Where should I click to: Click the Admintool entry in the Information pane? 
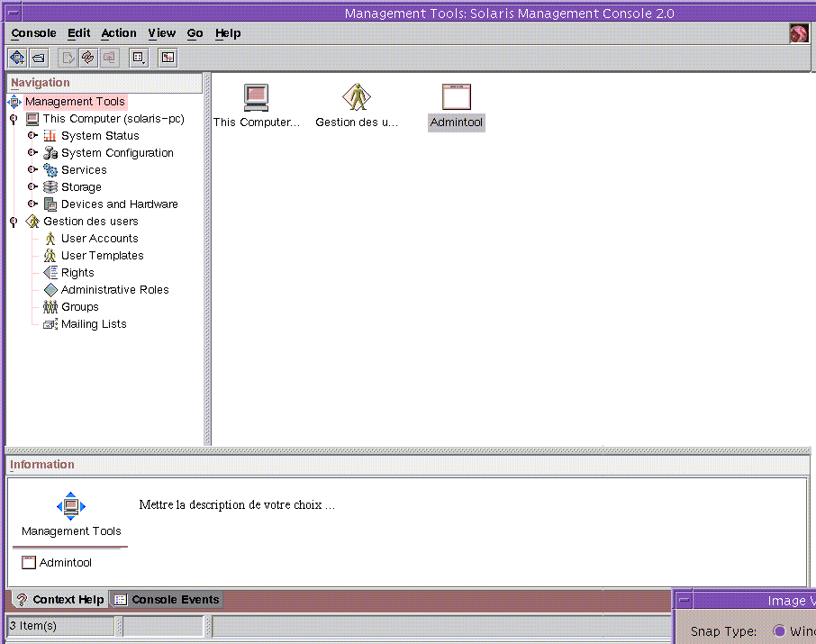tap(57, 562)
